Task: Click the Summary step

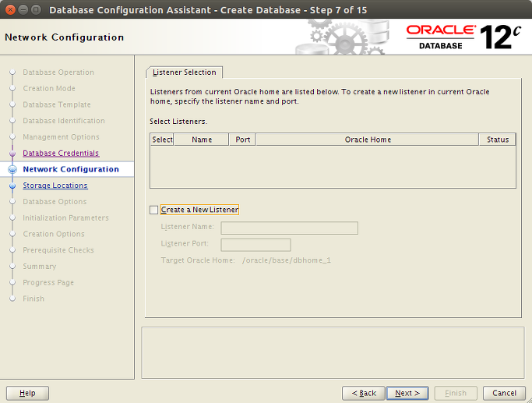Action: [40, 267]
